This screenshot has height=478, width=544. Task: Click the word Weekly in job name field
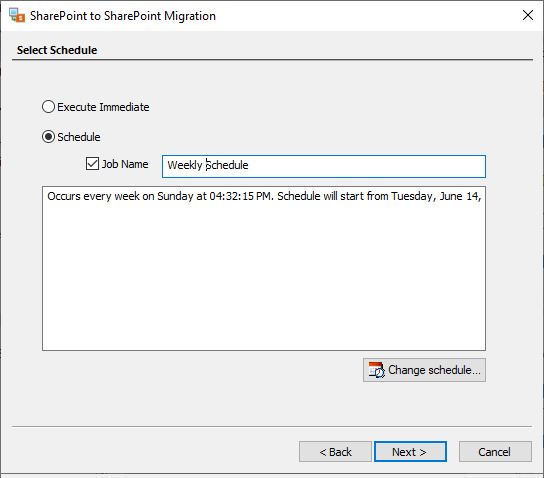[185, 165]
